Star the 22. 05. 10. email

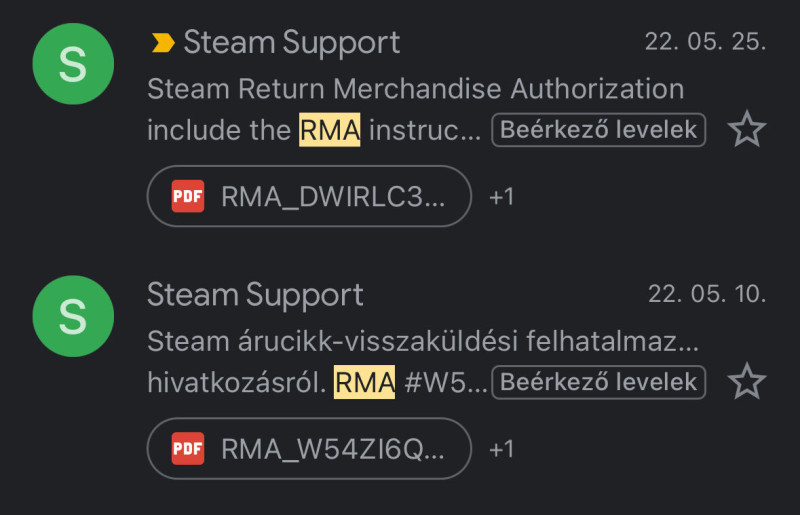pyautogui.click(x=746, y=382)
